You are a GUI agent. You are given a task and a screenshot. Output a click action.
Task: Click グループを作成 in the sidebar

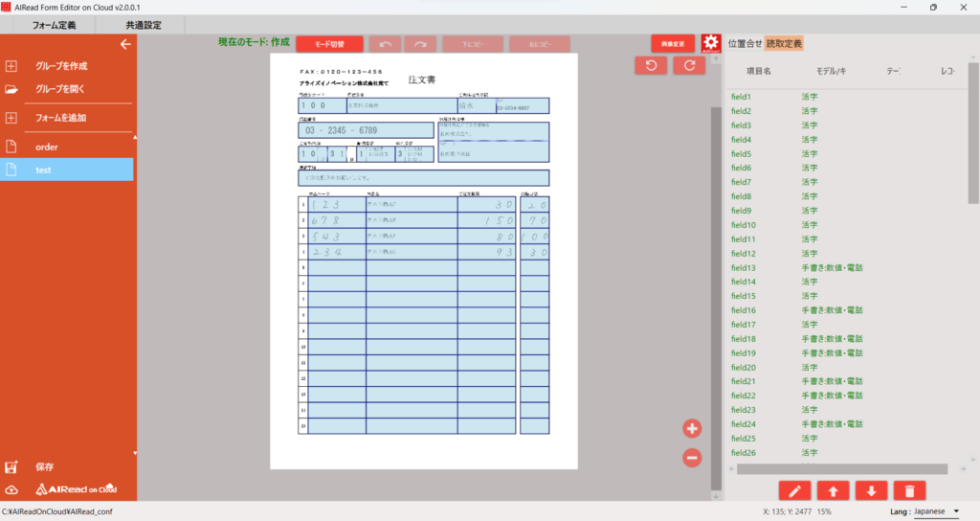click(60, 66)
